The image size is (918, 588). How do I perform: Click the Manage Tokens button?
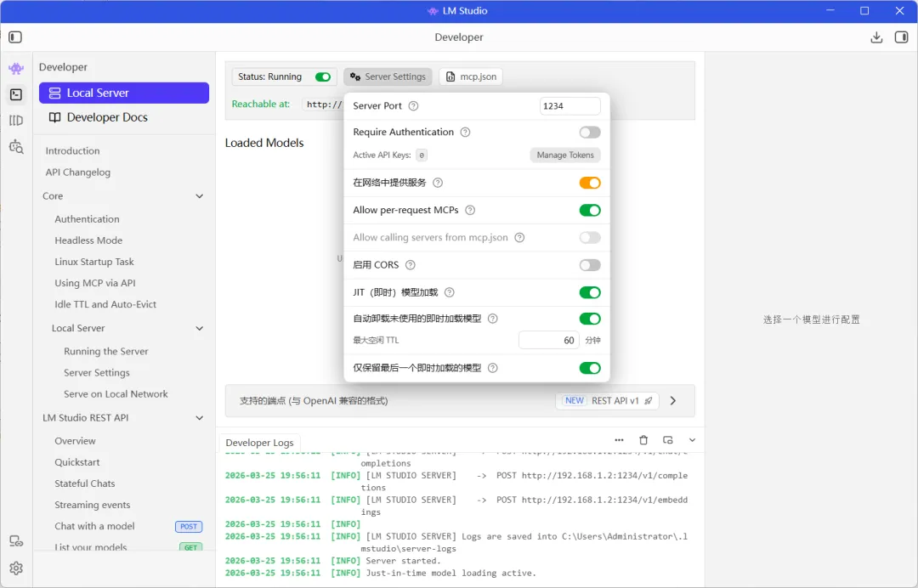pyautogui.click(x=565, y=155)
